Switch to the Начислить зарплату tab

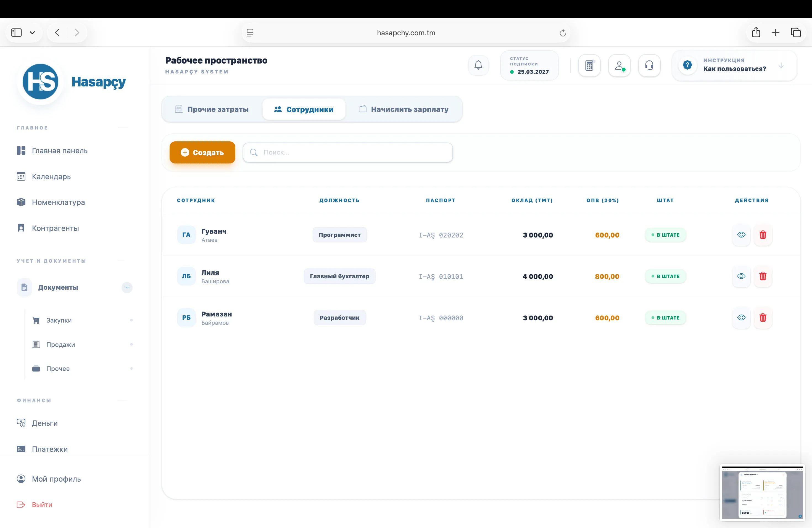(404, 109)
